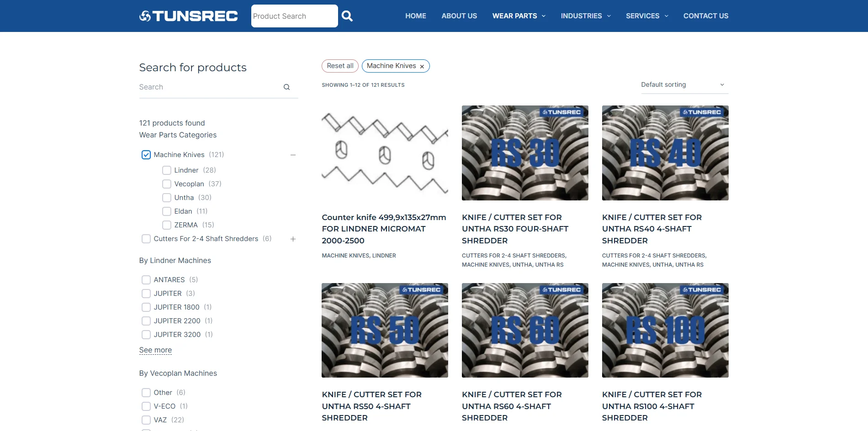Open the INDUSTRIES dropdown menu

click(586, 16)
